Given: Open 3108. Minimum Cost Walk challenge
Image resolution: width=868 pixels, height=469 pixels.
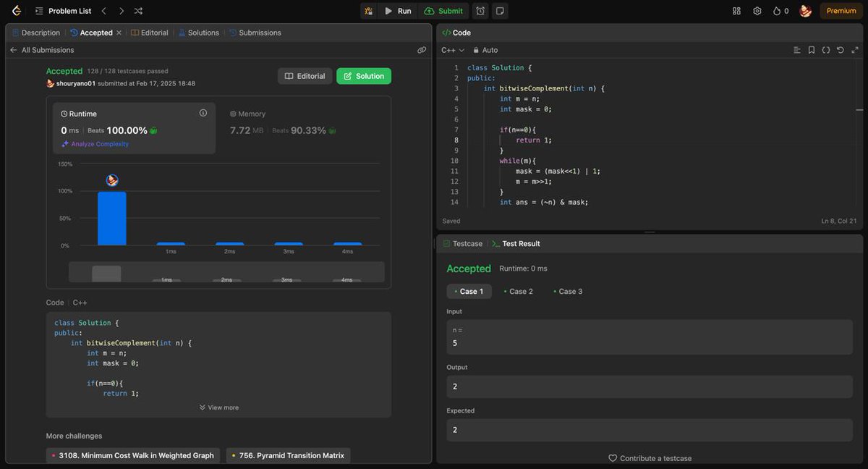Looking at the screenshot, I should tap(133, 456).
